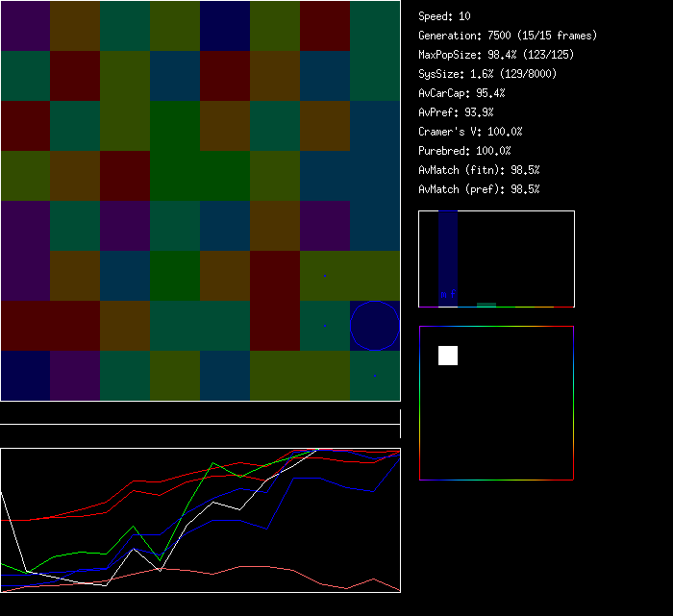Click the blue dot left of the circle
Screen dimensions: 673x616
[325, 326]
